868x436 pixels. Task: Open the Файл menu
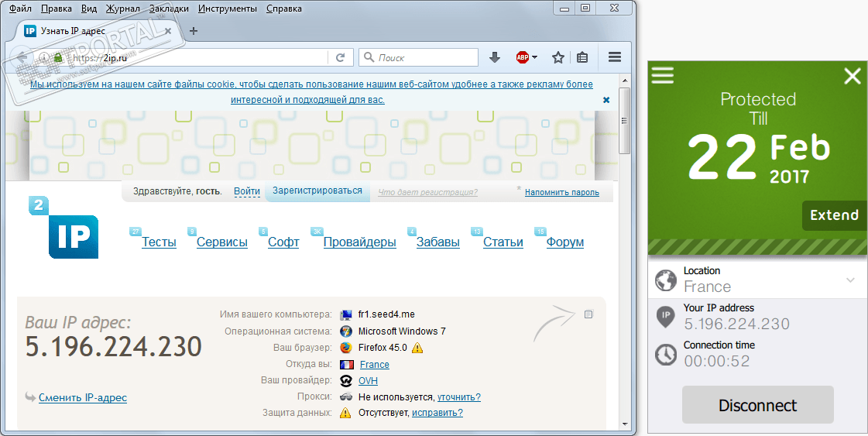(20, 9)
